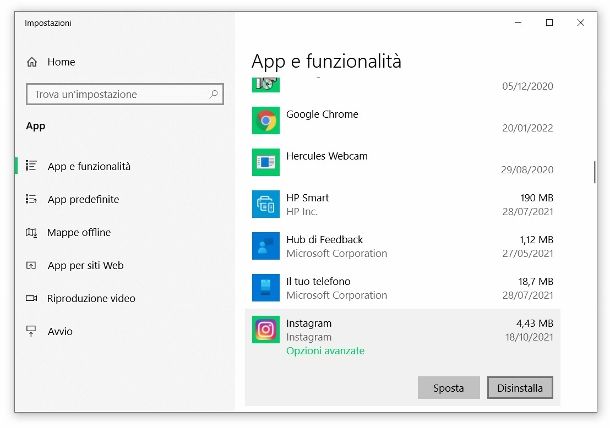
Task: Click the HP Smart app icon
Action: 266,204
